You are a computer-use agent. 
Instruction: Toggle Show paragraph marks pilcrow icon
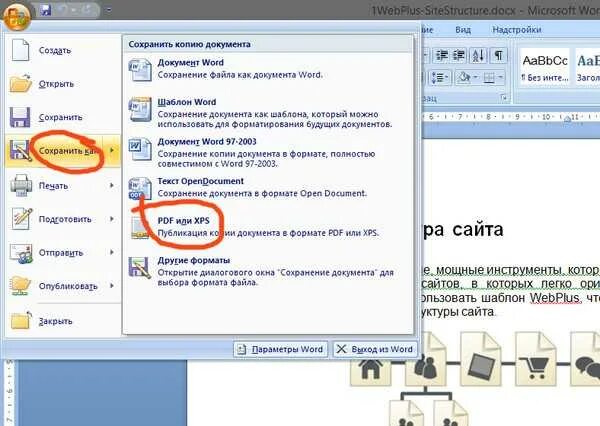click(x=498, y=56)
